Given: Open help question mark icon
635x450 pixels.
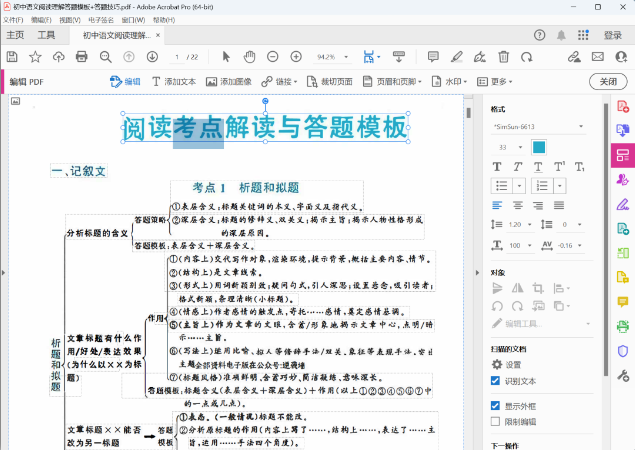Looking at the screenshot, I should click(539, 35).
